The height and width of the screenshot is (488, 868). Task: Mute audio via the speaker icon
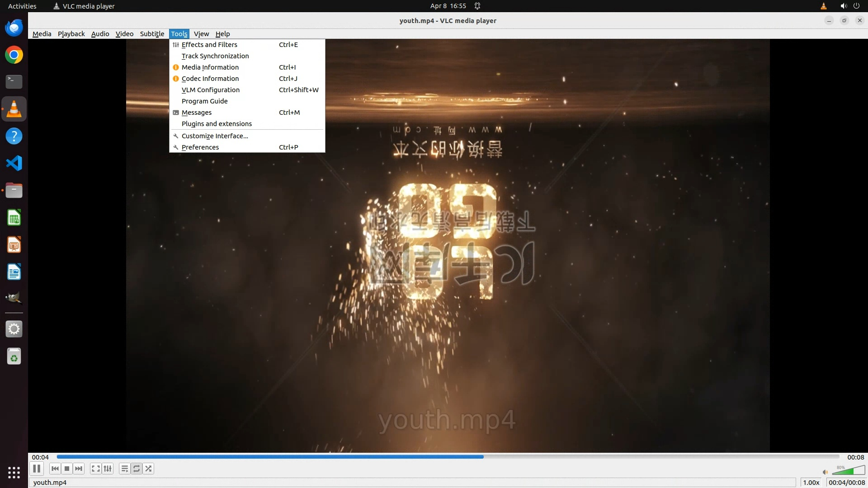coord(825,472)
